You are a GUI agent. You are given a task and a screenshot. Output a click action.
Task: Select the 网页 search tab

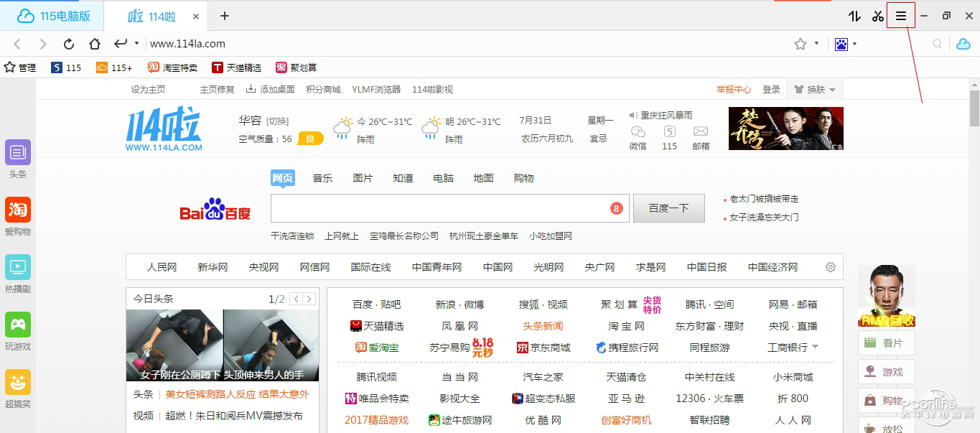283,178
